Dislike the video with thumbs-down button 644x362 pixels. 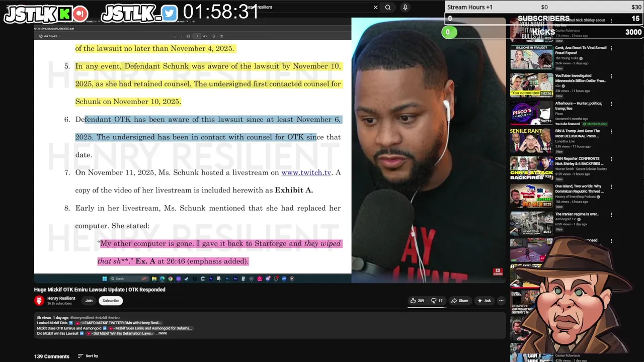coord(437,301)
